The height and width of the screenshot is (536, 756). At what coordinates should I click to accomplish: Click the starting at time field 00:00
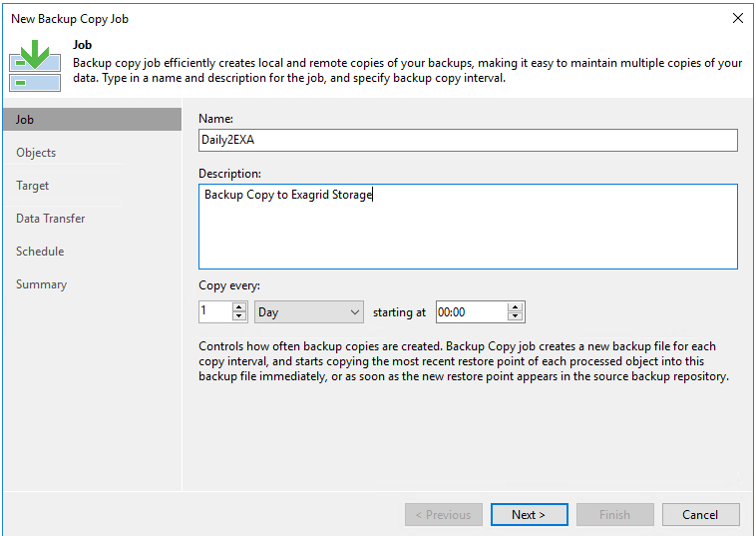click(472, 312)
